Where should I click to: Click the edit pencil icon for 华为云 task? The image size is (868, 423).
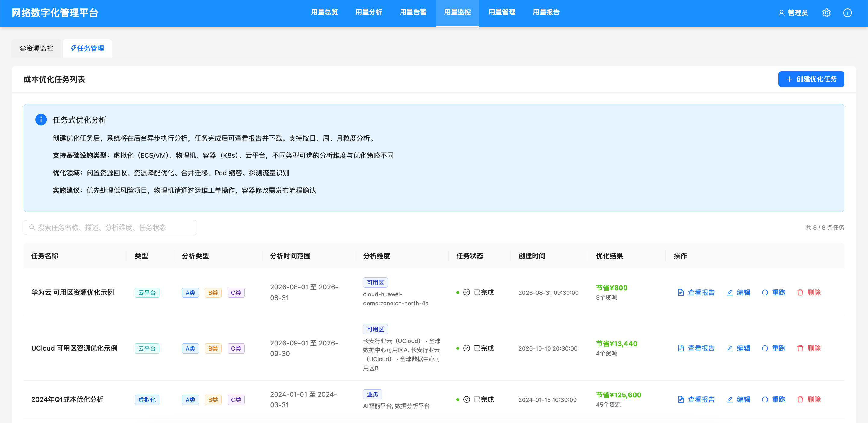[730, 292]
